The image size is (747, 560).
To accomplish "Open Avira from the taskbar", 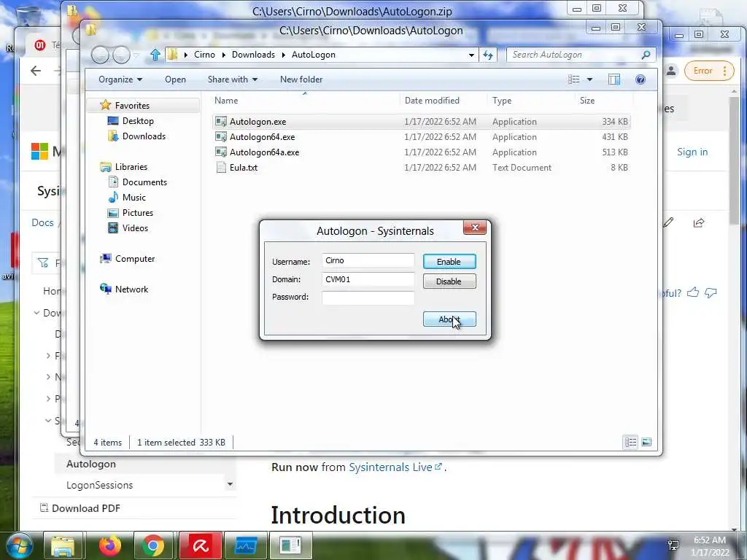I will coord(200,545).
